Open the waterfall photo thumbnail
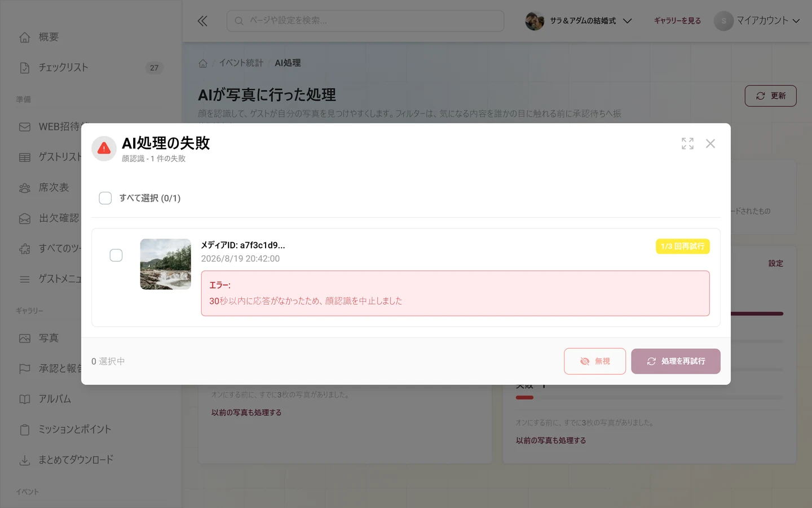 (165, 264)
